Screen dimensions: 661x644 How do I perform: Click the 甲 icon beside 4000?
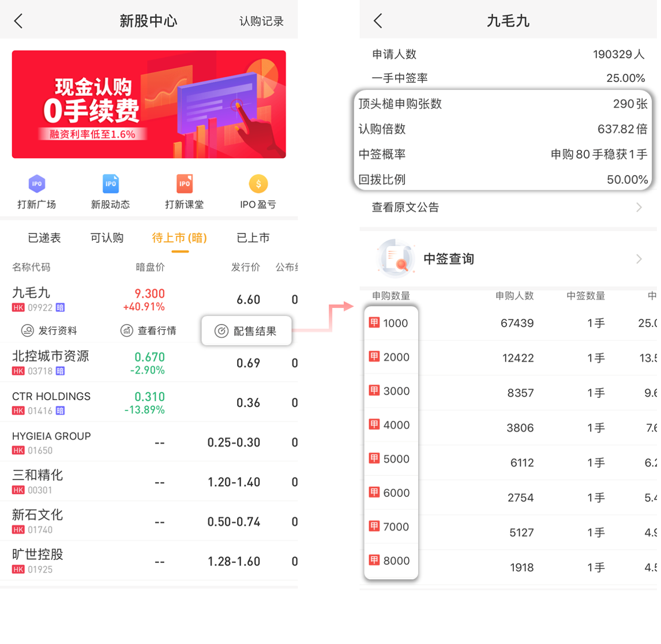point(374,424)
